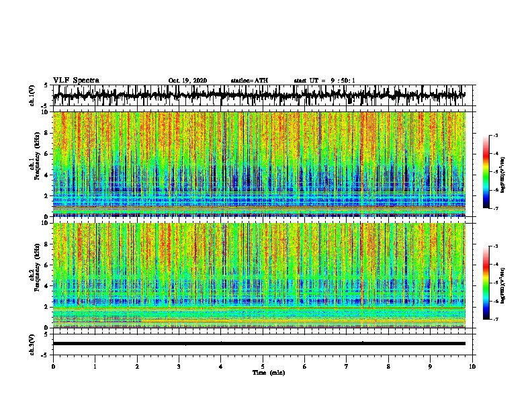This screenshot has width=532, height=411.
Task: Click the ch.1 "Frequency (kHz)" axis label
Action: click(37, 156)
